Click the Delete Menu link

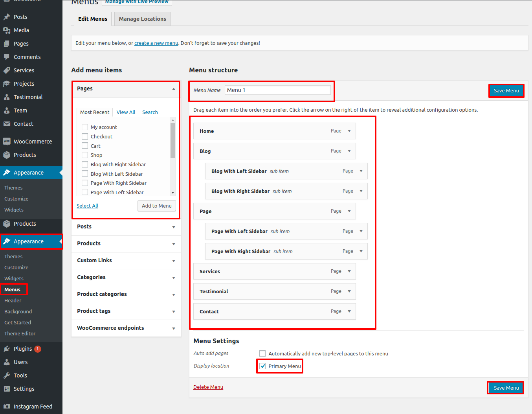(x=208, y=387)
